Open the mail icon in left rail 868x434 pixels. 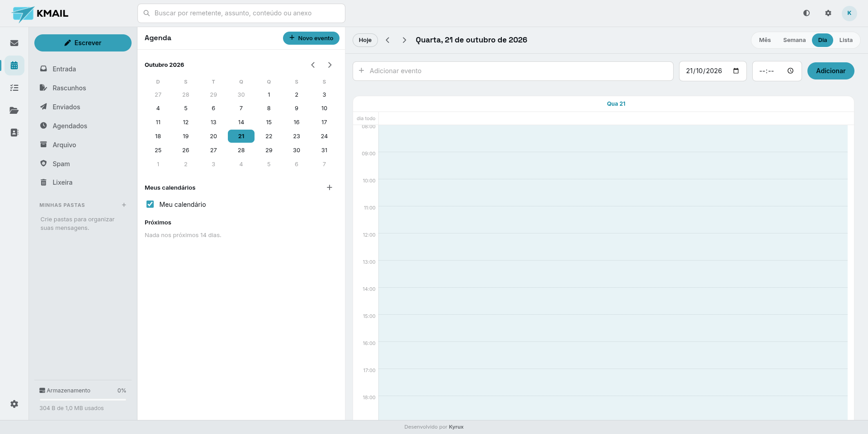(14, 43)
